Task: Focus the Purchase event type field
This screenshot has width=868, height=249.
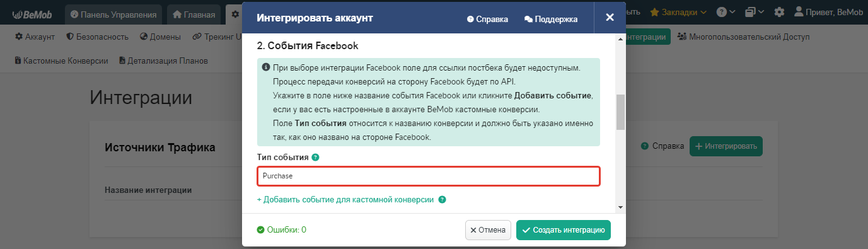Action: click(x=429, y=177)
